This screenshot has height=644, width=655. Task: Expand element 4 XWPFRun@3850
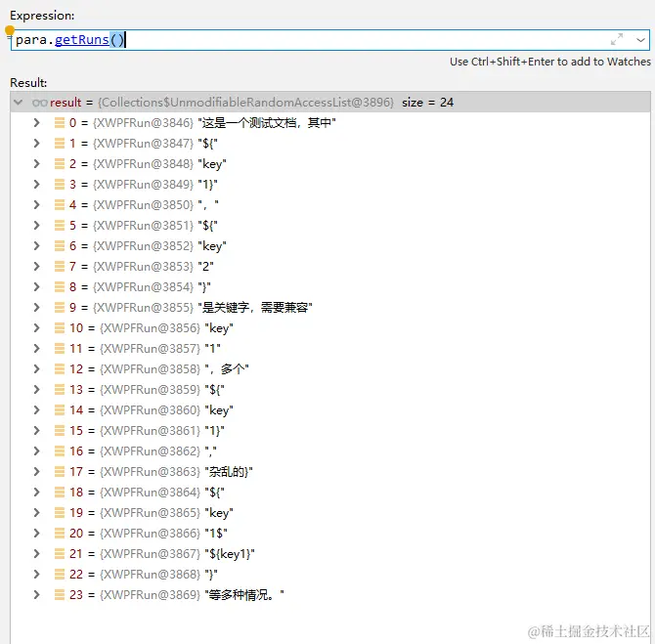(37, 204)
